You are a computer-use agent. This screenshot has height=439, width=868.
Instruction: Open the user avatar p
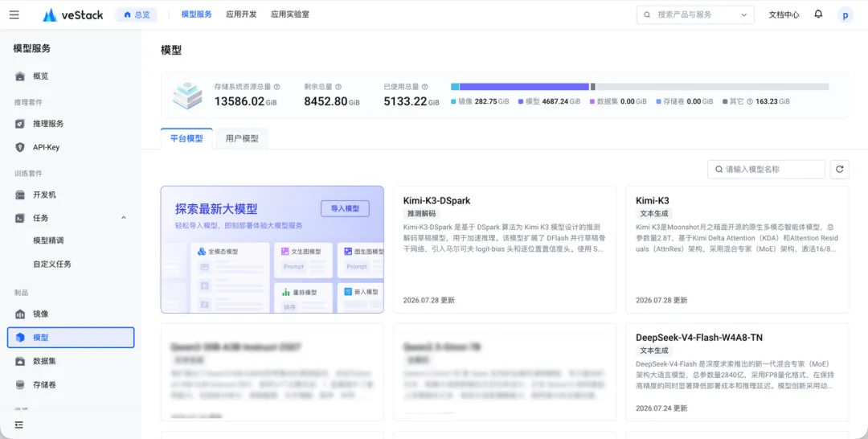pyautogui.click(x=845, y=15)
